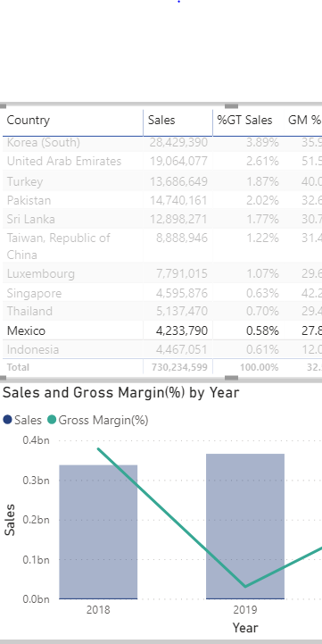Select the 2019 sales bar
The height and width of the screenshot is (644, 322).
[x=245, y=526]
